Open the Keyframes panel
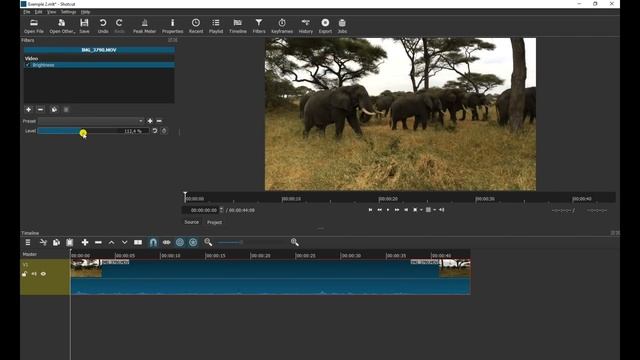Image resolution: width=640 pixels, height=360 pixels. coord(282,26)
